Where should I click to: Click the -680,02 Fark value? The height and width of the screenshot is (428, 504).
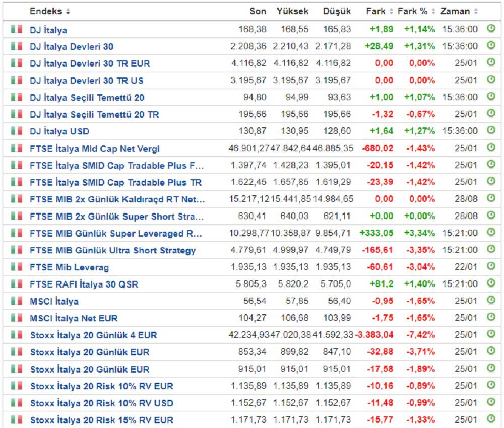click(x=377, y=149)
